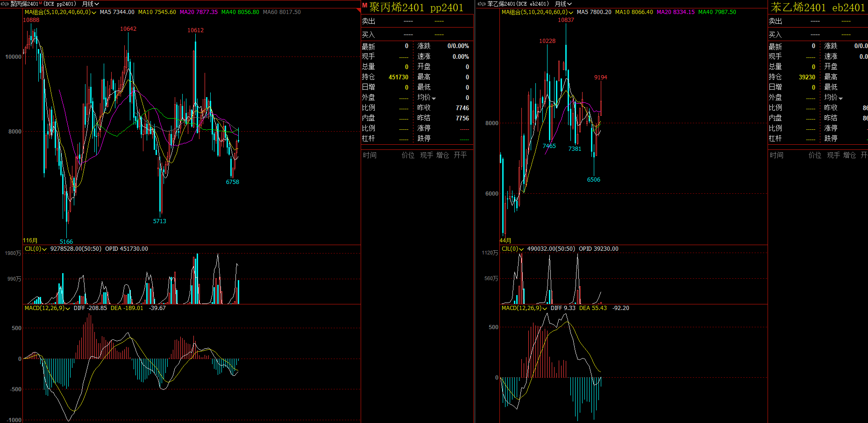Viewport: 868px width, 423px height.
Task: Expand the MA组合 indicator settings on the pp2401 chart
Action: pyautogui.click(x=94, y=13)
